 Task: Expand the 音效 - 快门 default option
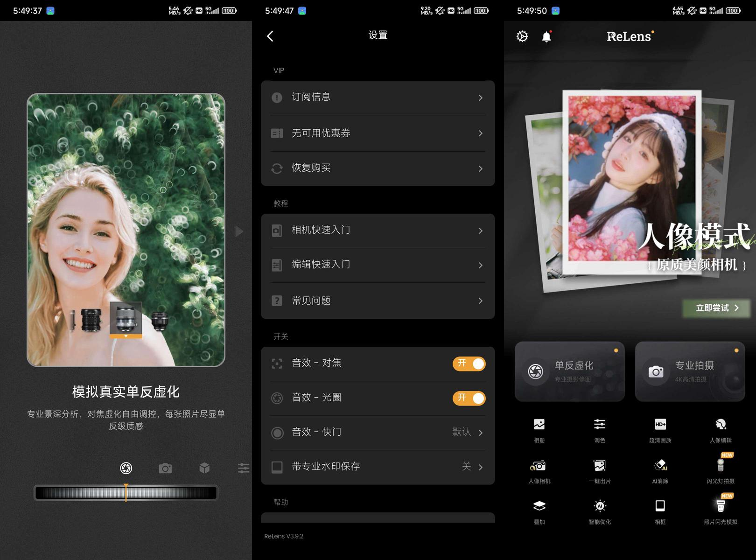click(x=378, y=433)
